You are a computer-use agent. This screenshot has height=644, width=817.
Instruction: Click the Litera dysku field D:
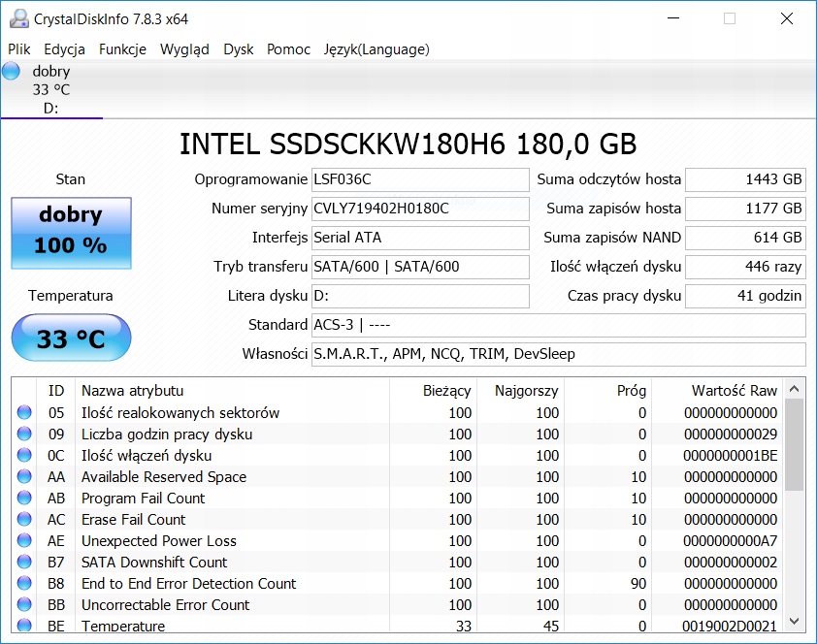click(x=420, y=296)
